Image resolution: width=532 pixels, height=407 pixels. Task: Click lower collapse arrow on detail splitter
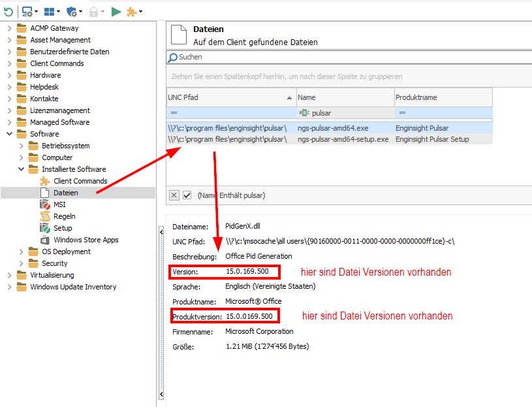click(x=161, y=395)
